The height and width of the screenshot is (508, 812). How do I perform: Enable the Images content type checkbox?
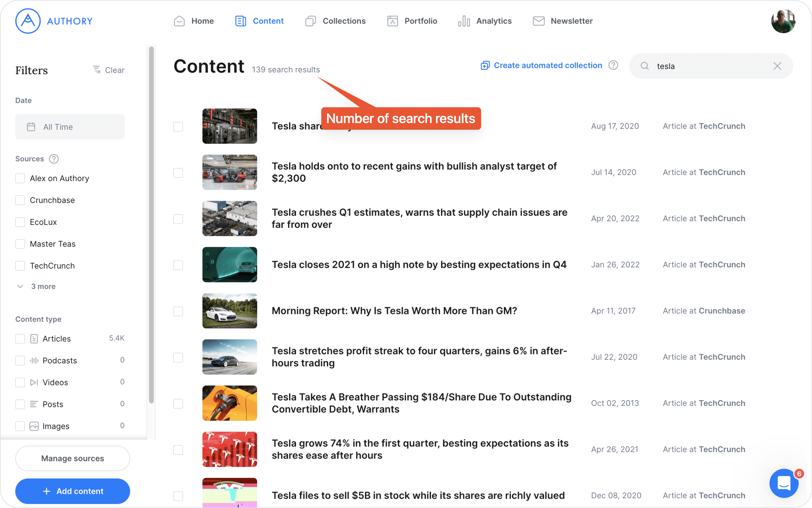point(20,426)
